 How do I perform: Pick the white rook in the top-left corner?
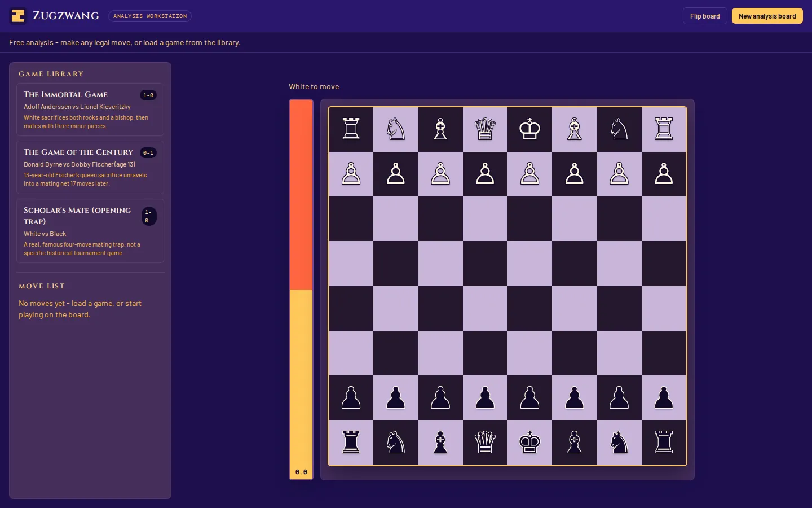(x=351, y=129)
